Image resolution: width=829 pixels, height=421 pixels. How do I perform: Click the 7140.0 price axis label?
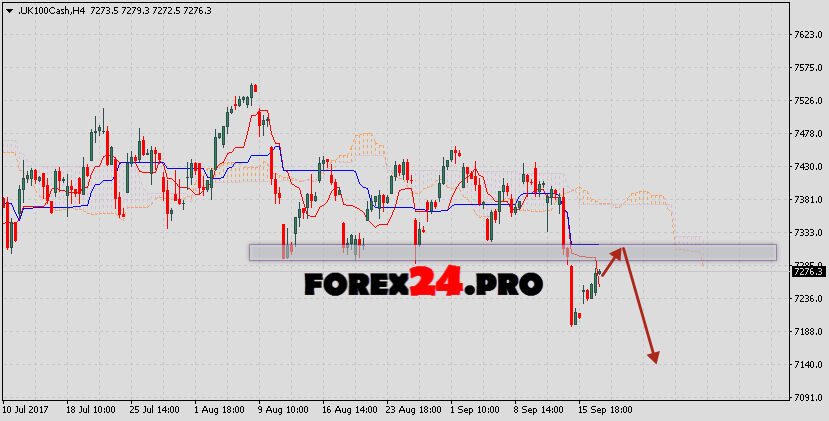tap(808, 364)
